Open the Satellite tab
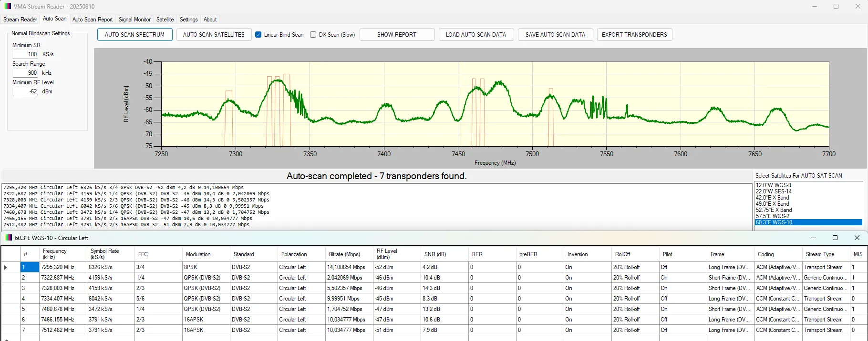 pyautogui.click(x=165, y=20)
